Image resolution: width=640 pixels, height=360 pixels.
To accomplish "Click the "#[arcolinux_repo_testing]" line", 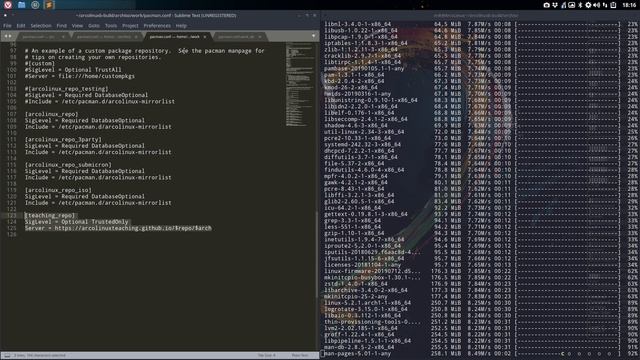I will click(67, 89).
